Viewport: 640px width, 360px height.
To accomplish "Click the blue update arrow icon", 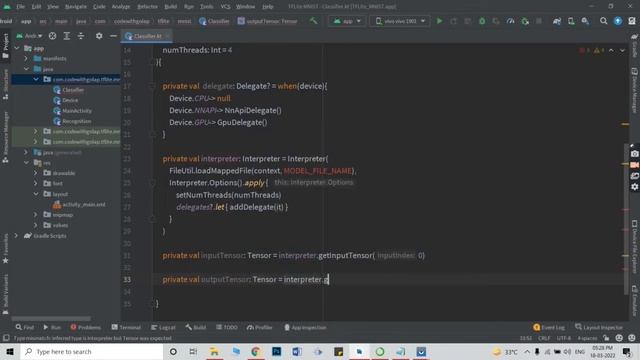I will coord(618,21).
